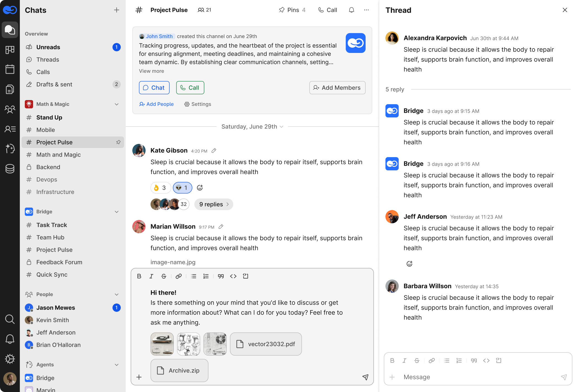Open the search icon in left rail
Screen dimensions: 579x392
coord(10,319)
